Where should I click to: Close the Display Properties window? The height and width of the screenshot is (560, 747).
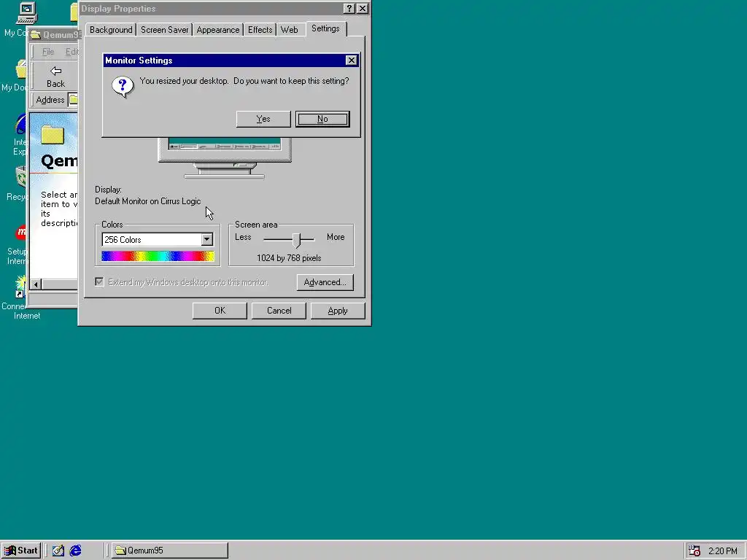[363, 9]
